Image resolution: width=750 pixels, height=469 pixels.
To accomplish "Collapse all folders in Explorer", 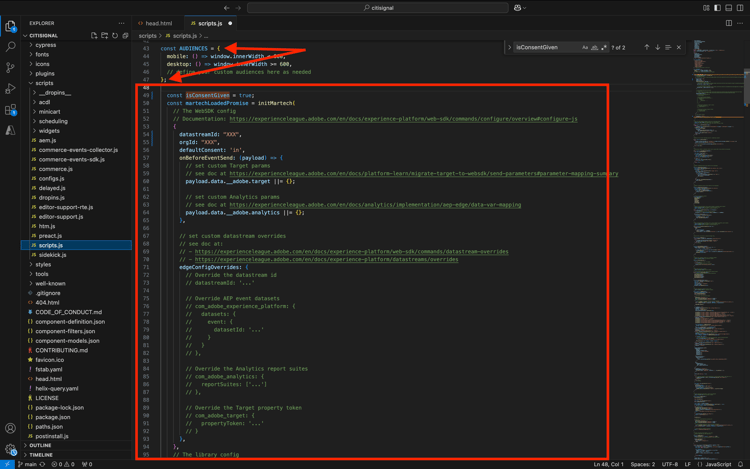I will [124, 35].
